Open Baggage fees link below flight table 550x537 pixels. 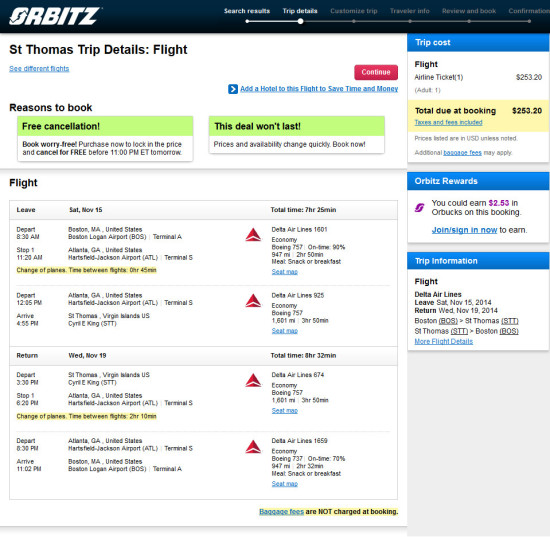tap(281, 512)
